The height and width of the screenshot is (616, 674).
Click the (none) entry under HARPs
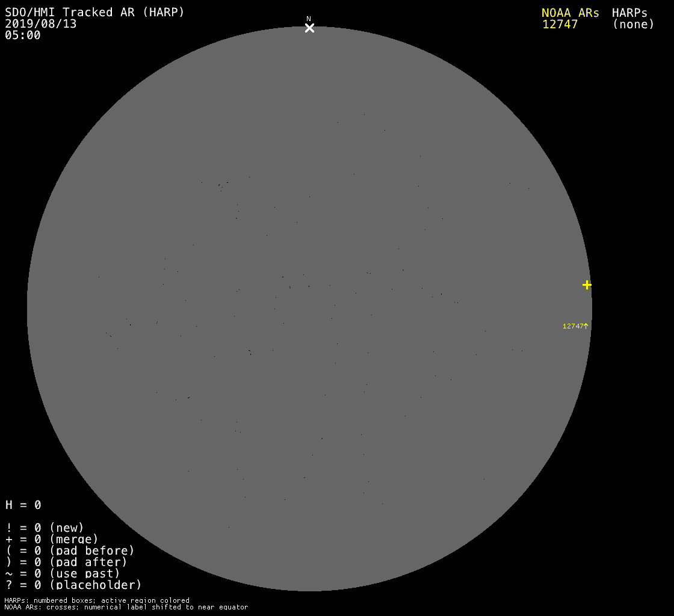(x=633, y=25)
